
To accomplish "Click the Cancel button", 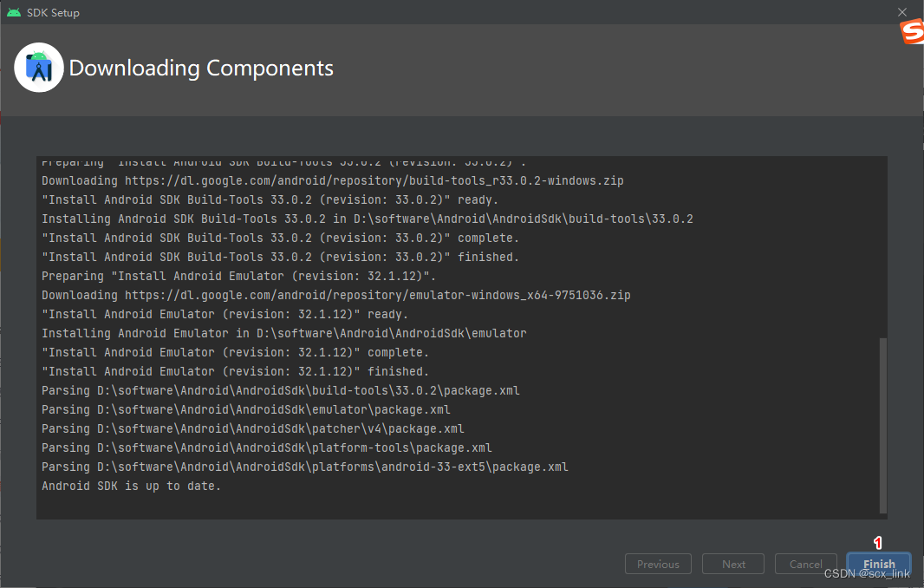I will 805,564.
